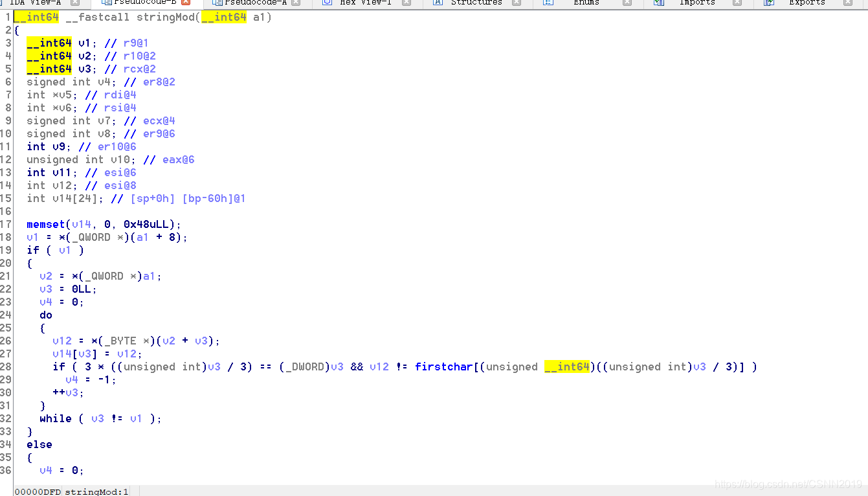Click the 'unsigned int v10' declaration

tap(78, 159)
